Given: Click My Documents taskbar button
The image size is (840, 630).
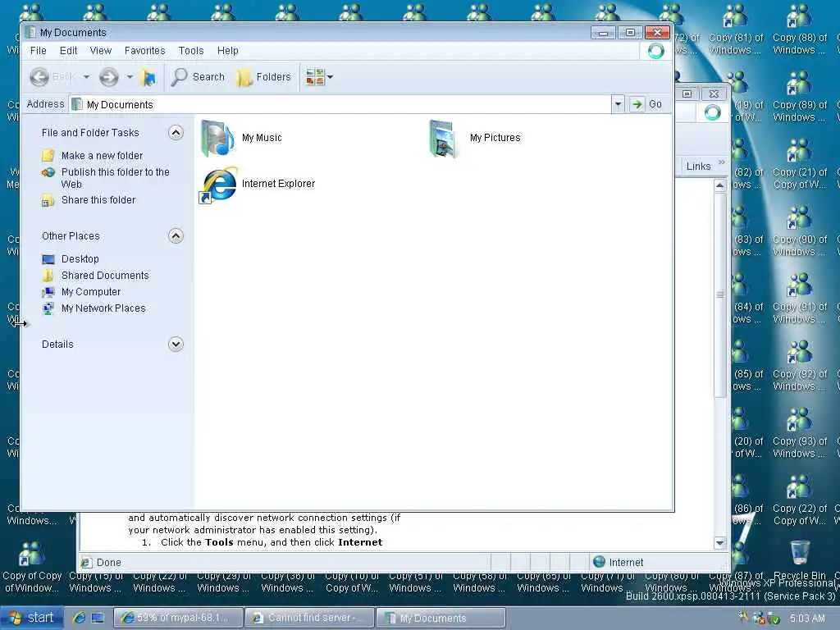Looking at the screenshot, I should [441, 619].
